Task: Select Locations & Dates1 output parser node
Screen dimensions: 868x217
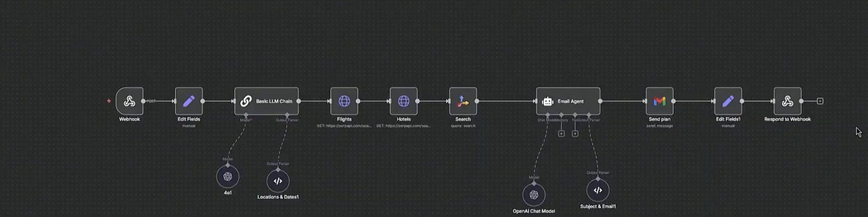Action: coord(278,181)
